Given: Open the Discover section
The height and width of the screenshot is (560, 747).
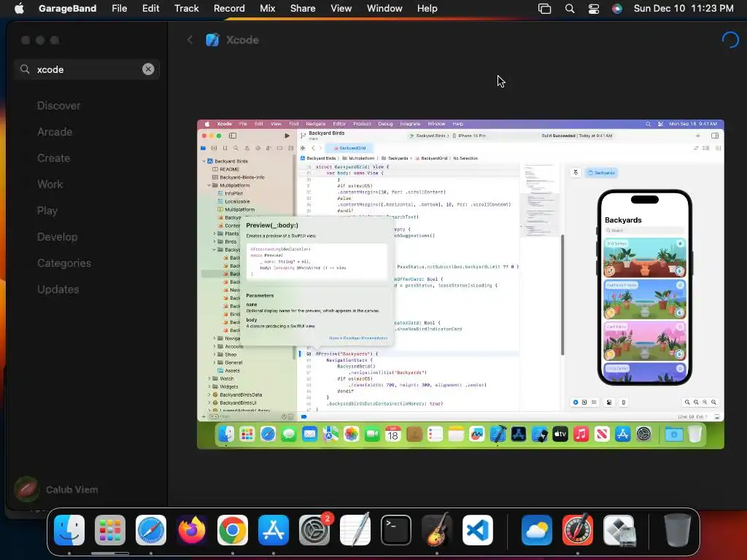Looking at the screenshot, I should pos(58,106).
